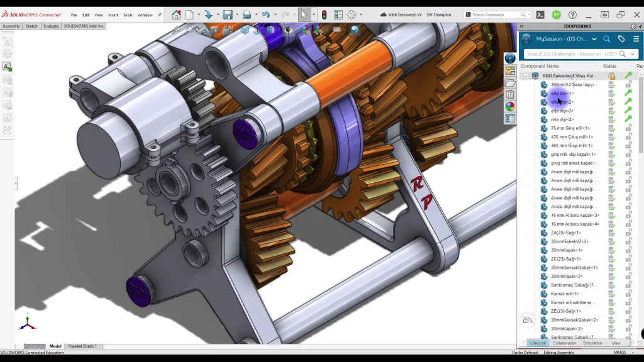Open the Appearances color ball pane
This screenshot has height=362, width=644.
(510, 107)
